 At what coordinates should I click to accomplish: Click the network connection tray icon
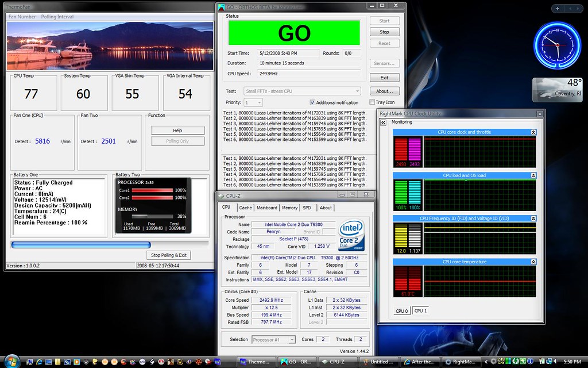[549, 361]
